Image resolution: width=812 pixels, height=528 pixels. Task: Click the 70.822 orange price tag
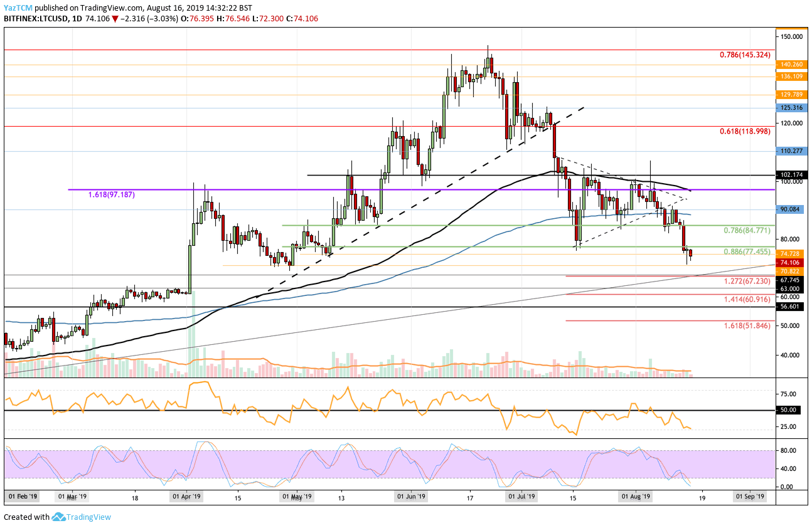tap(791, 271)
